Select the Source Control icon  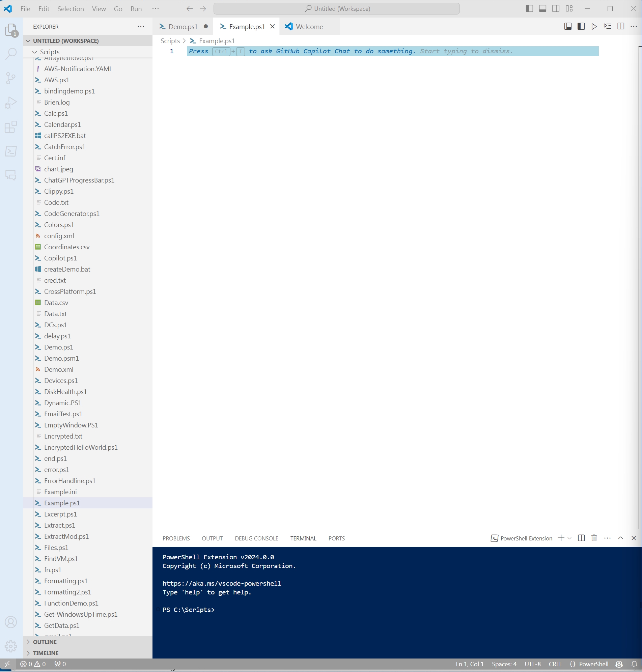11,78
